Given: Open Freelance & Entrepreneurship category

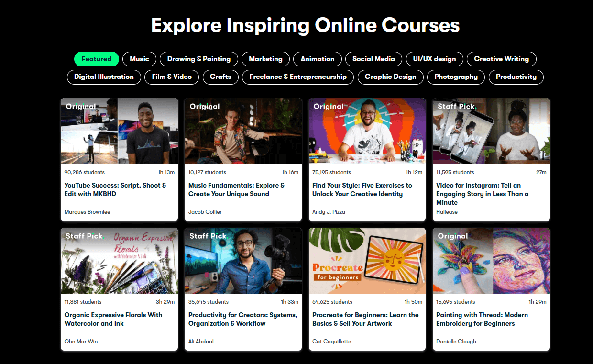Looking at the screenshot, I should coord(297,77).
